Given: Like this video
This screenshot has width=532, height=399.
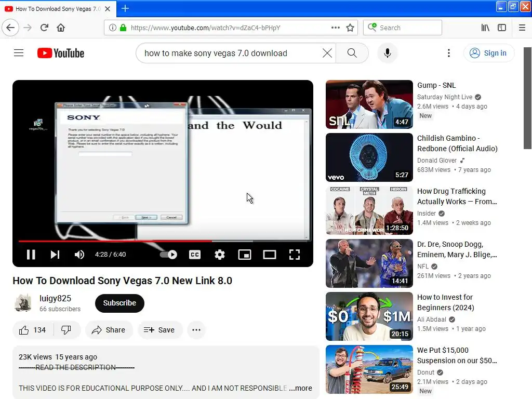Looking at the screenshot, I should click(x=33, y=330).
